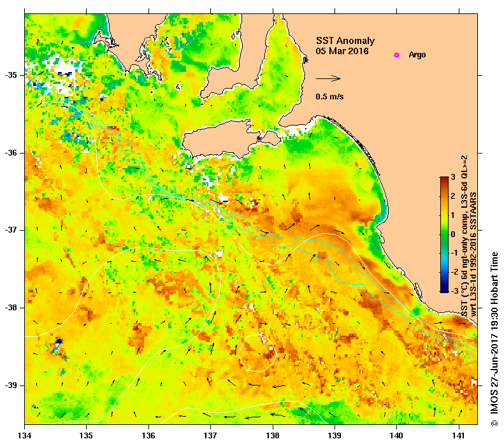Image resolution: width=504 pixels, height=446 pixels.
Task: Click longitude axis label 135
Action: tap(87, 436)
